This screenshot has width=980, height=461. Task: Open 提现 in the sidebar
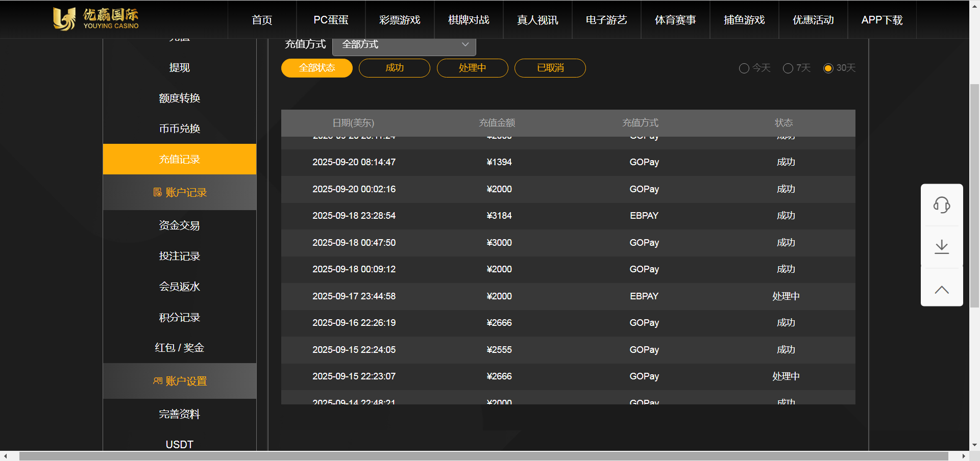(179, 68)
